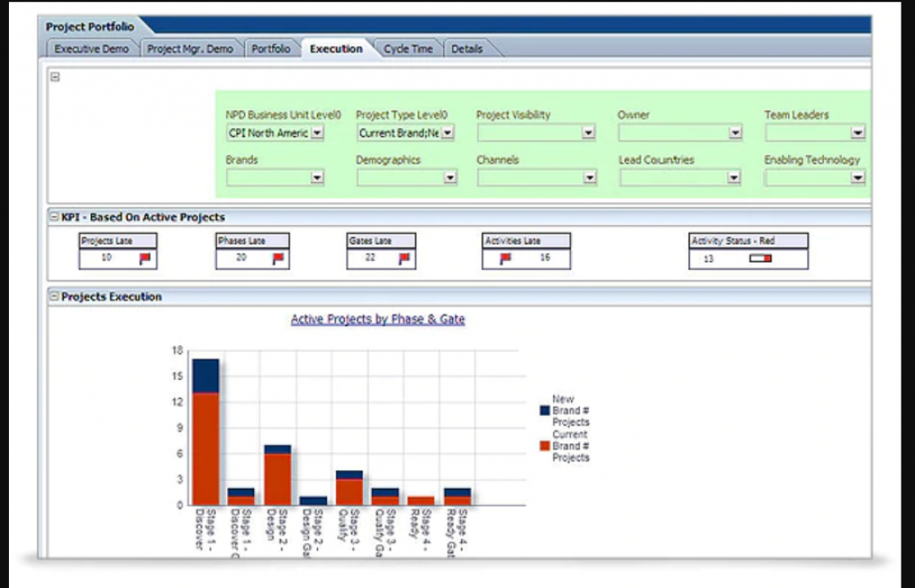Open the Executive Demo tab
This screenshot has width=915, height=588.
click(x=91, y=49)
